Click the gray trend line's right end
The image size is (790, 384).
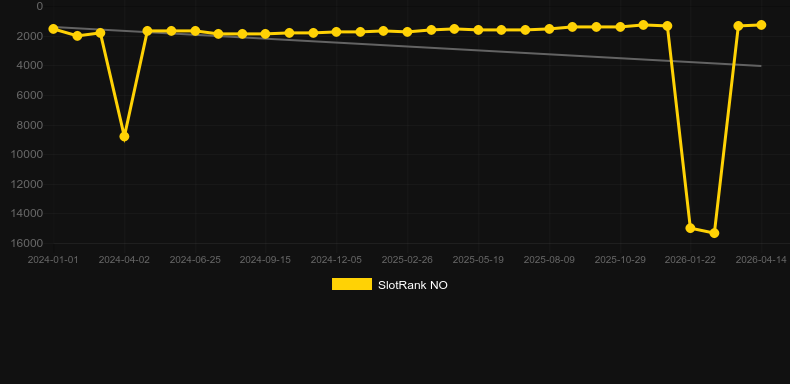(x=760, y=66)
